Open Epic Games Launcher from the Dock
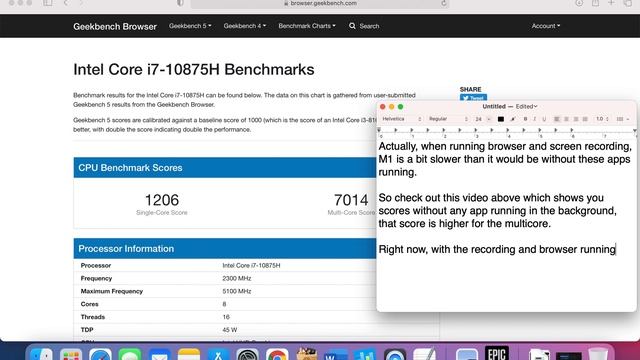The height and width of the screenshot is (360, 640). 497,353
